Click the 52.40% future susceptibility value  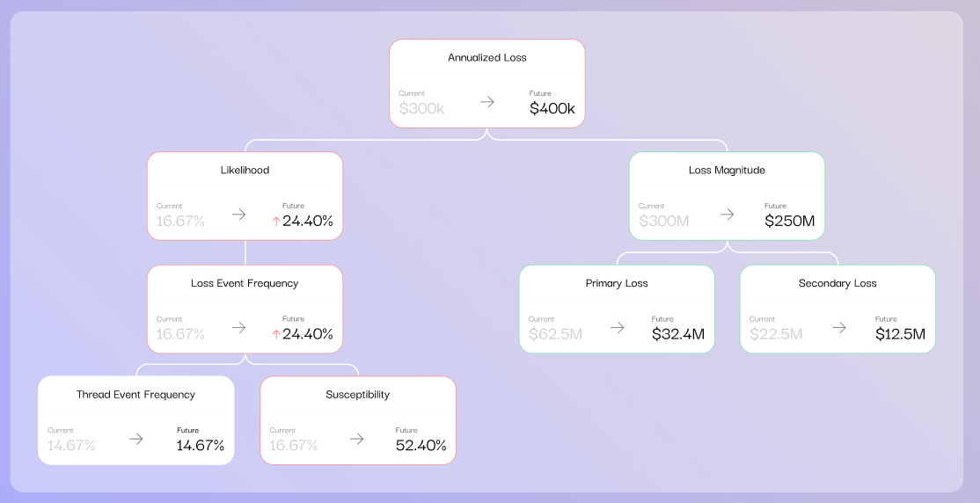pos(421,446)
